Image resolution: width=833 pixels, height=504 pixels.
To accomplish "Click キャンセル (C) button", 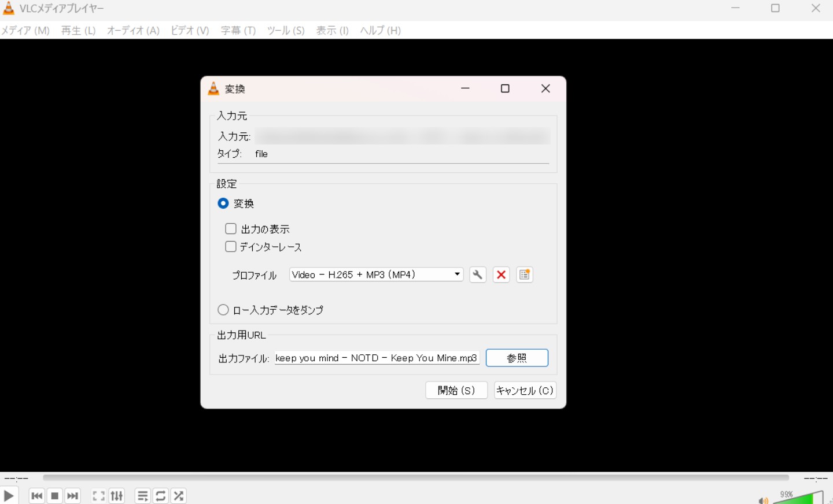I will (x=525, y=390).
